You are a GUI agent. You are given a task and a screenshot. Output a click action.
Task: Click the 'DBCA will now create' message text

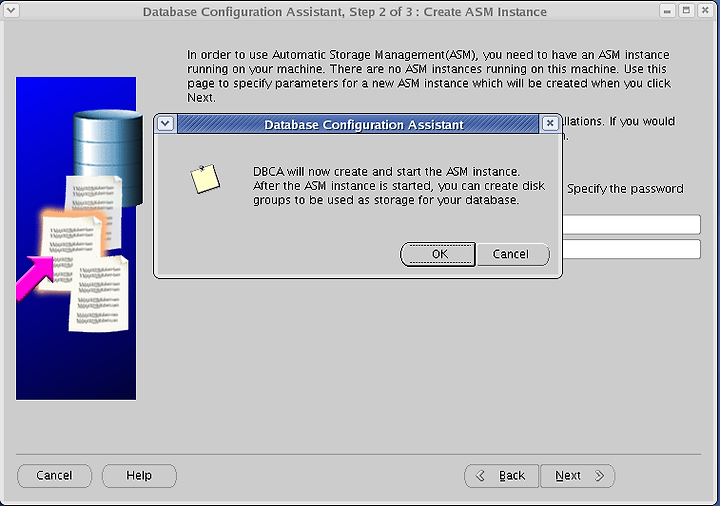point(399,186)
